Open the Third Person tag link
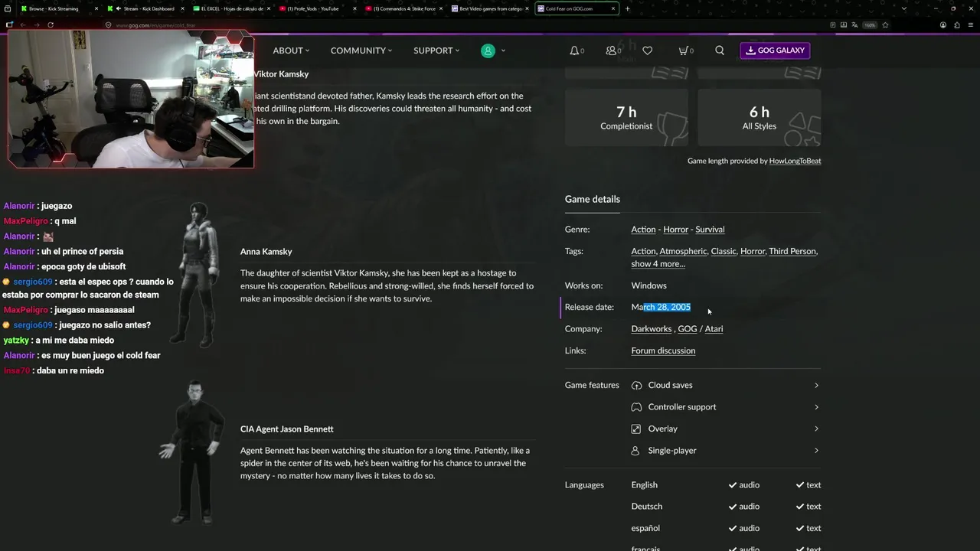This screenshot has width=980, height=551. 792,251
